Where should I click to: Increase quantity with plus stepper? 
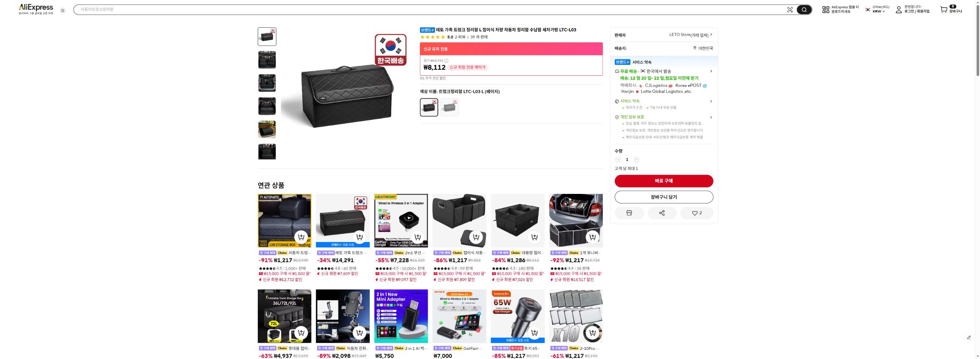636,160
